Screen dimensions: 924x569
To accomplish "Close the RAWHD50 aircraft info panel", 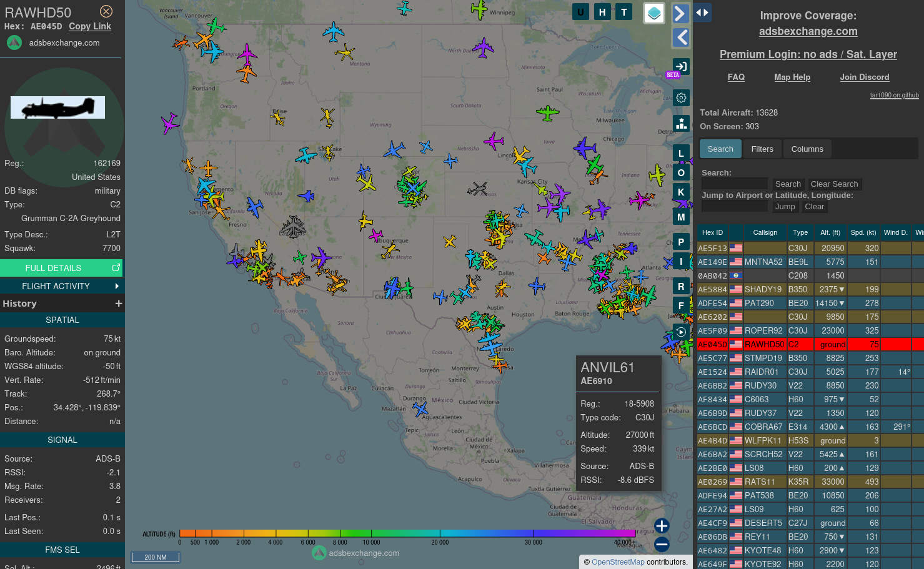I will [x=106, y=11].
